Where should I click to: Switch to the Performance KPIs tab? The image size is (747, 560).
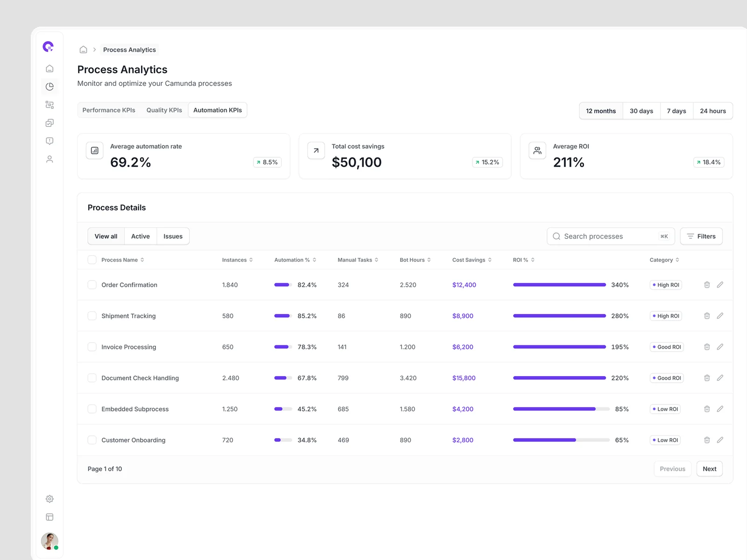pos(109,110)
